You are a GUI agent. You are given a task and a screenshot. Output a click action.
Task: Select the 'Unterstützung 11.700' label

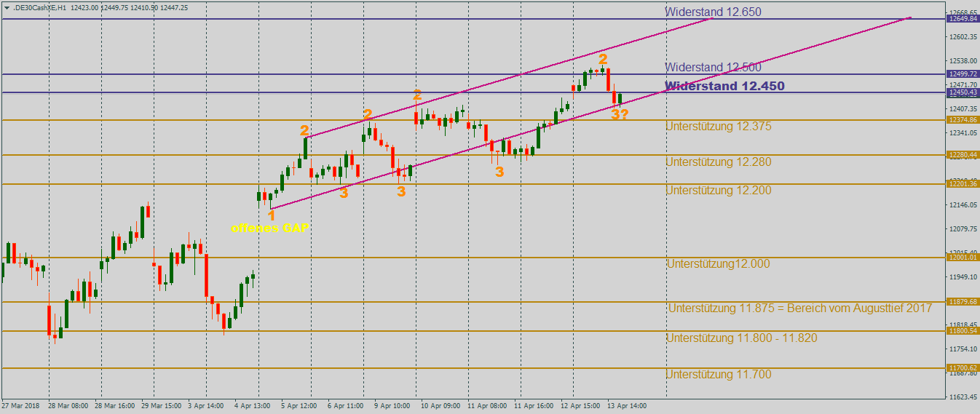coord(719,375)
